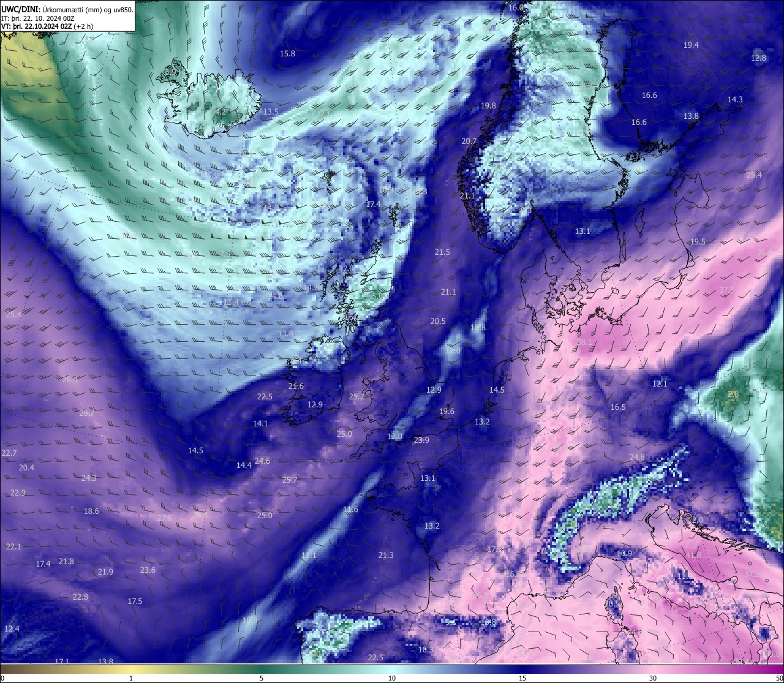Click the color scale bar at the bottom
The width and height of the screenshot is (784, 683).
click(392, 669)
